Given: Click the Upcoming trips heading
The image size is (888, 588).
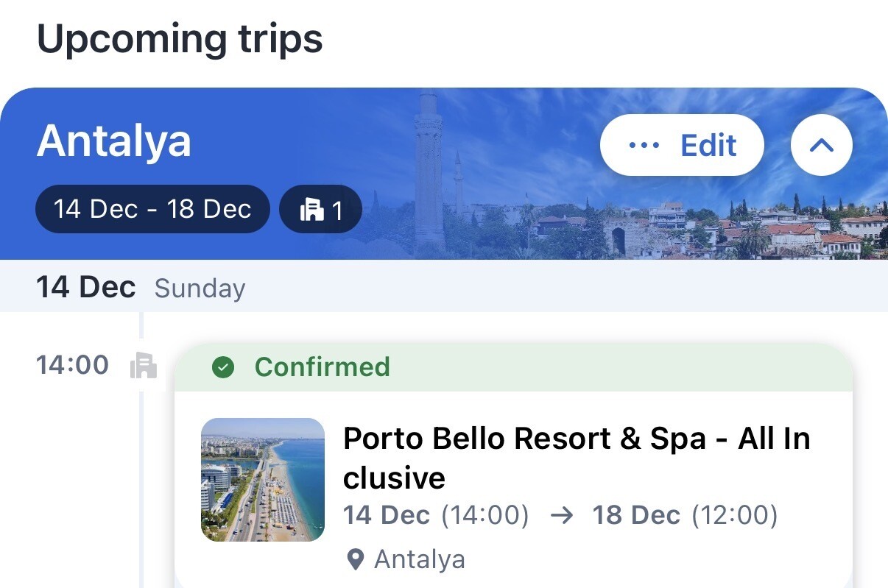Looking at the screenshot, I should 180,38.
